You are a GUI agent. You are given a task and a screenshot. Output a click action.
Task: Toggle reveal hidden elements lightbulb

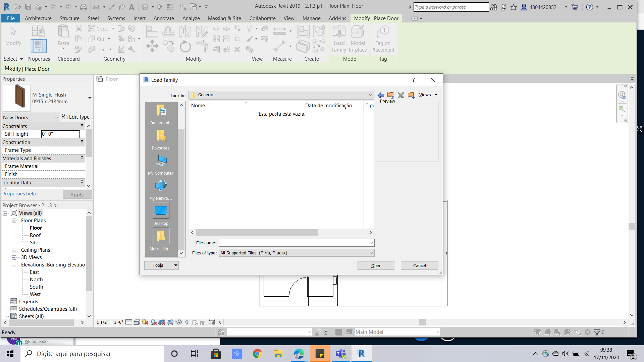pos(187,322)
